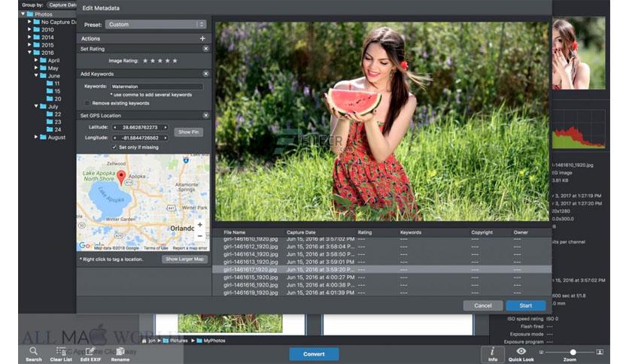Click the MyPhotos folder in path bar
Screen dimensions: 629x364
click(211, 341)
